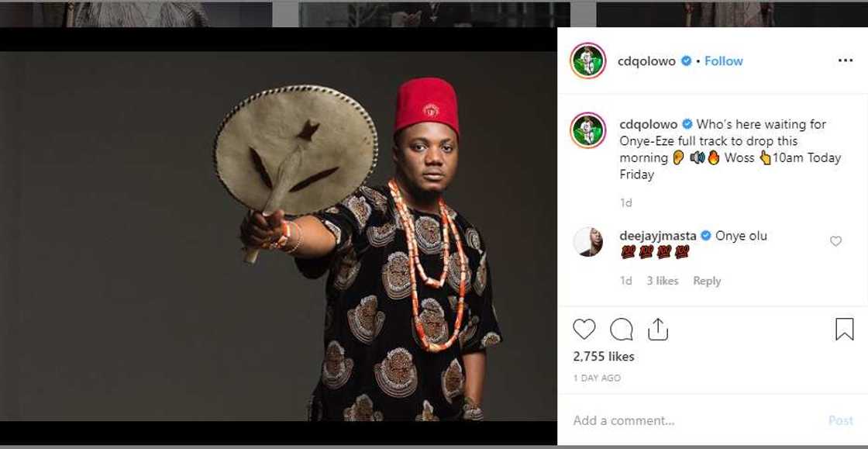
Task: Click the share (paper plane) icon
Action: coord(657,330)
